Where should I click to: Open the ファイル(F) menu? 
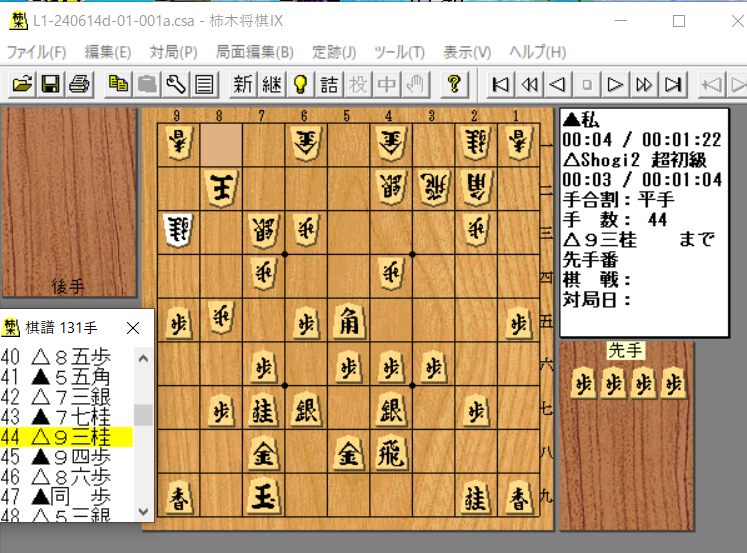pos(36,52)
